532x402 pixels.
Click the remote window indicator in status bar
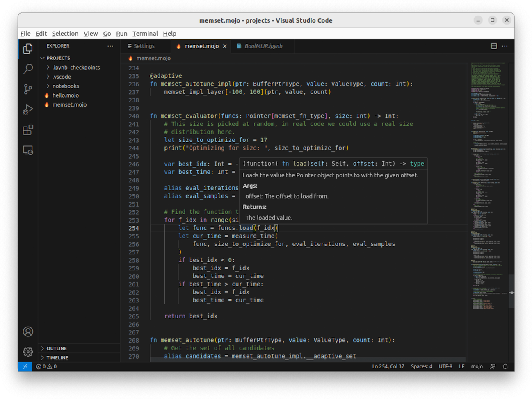pos(25,366)
